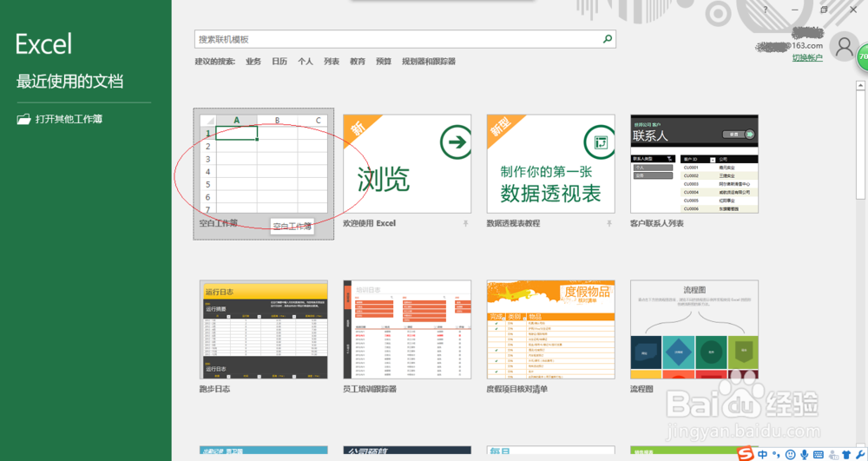Select suggested search 个人
Viewport: 868px width, 461px height.
coord(305,62)
